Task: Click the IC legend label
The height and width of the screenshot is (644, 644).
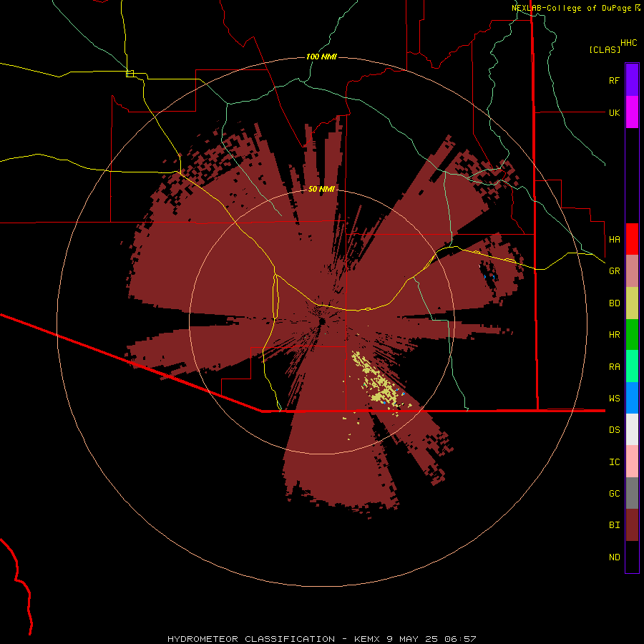Action: coord(614,462)
